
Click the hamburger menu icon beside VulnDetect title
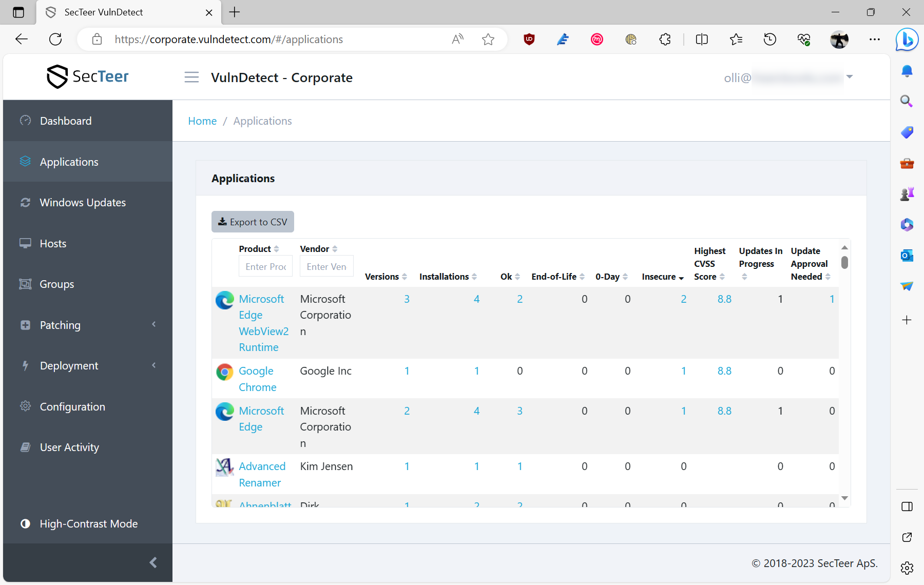[x=191, y=77]
